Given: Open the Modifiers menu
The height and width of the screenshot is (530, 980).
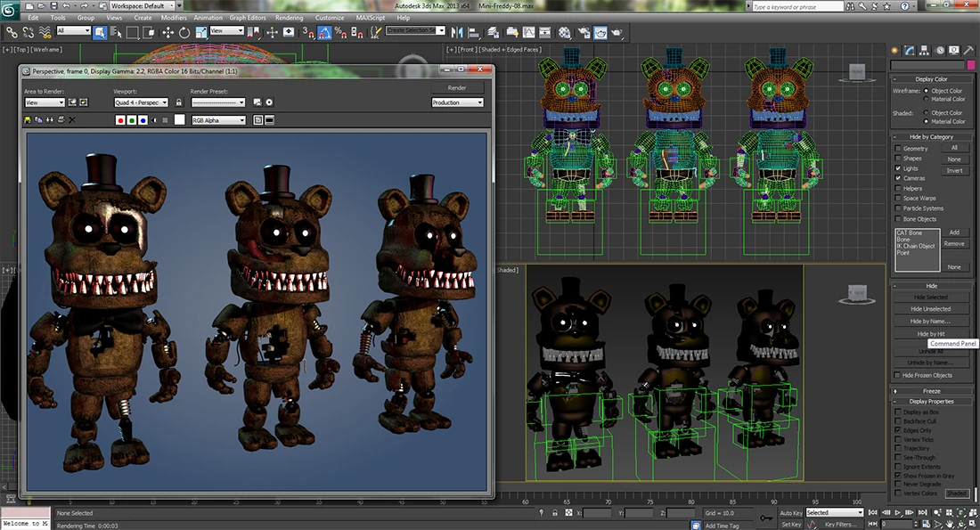Looking at the screenshot, I should (x=174, y=17).
